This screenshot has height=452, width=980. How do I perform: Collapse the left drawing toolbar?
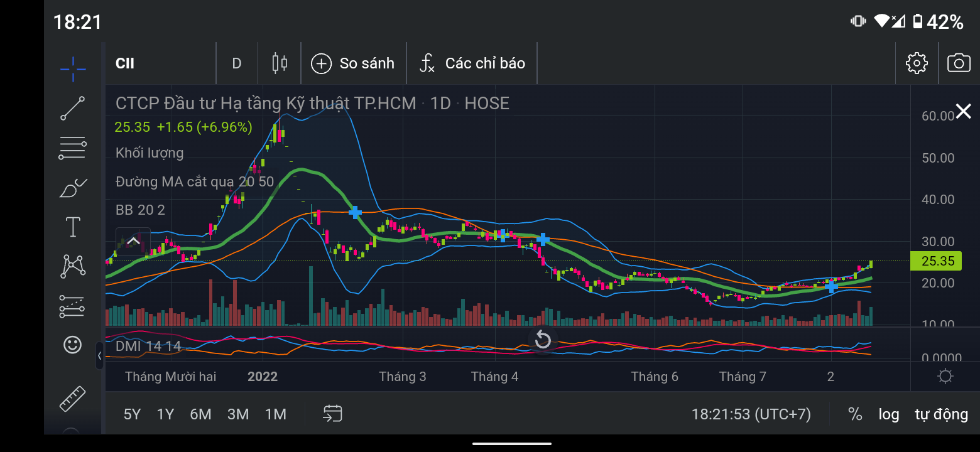99,356
